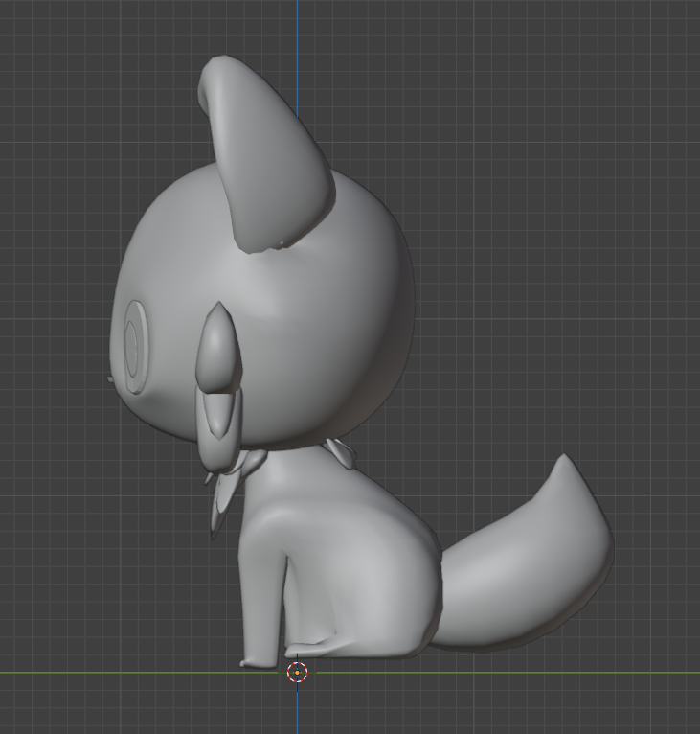
Task: Click the small nose bump on the face
Action: click(111, 379)
